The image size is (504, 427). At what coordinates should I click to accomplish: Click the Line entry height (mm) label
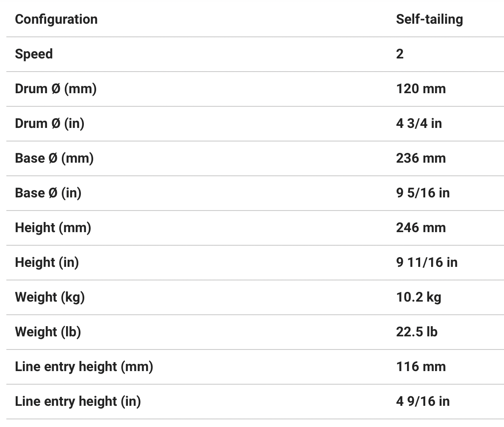[x=84, y=367]
